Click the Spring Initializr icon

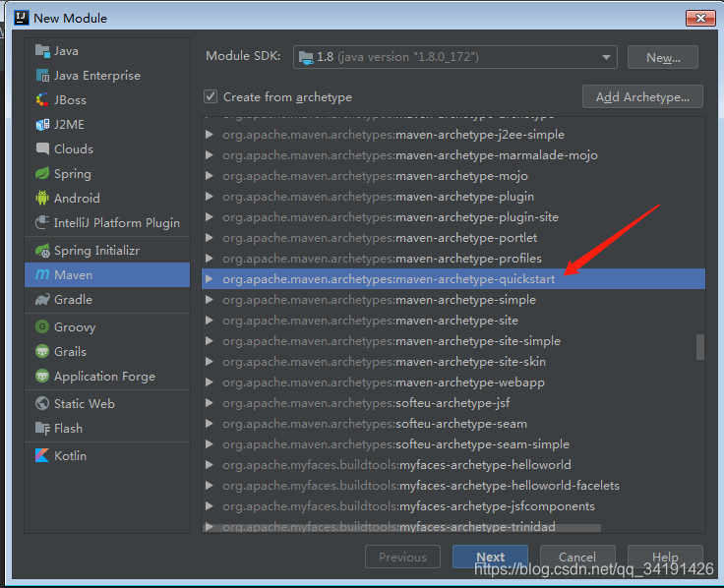(x=42, y=250)
